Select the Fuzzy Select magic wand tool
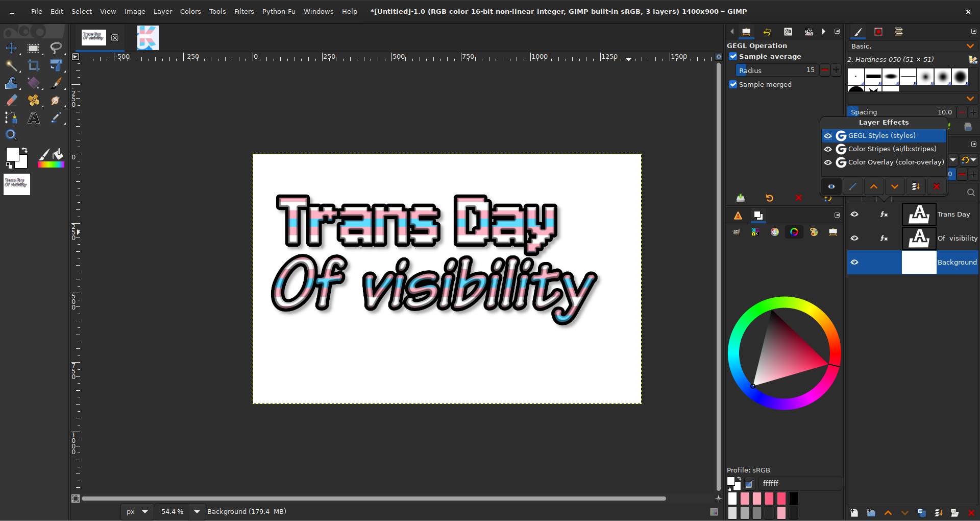The image size is (980, 521). tap(11, 66)
